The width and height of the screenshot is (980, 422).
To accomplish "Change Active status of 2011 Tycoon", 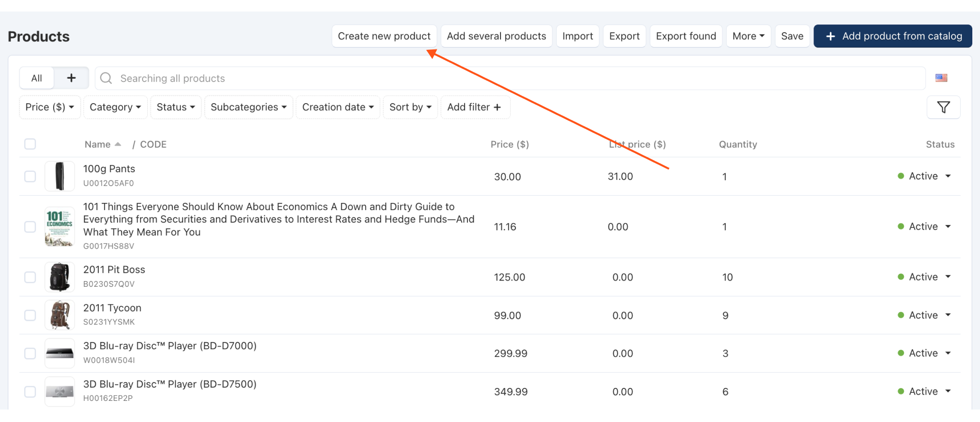I will (924, 315).
